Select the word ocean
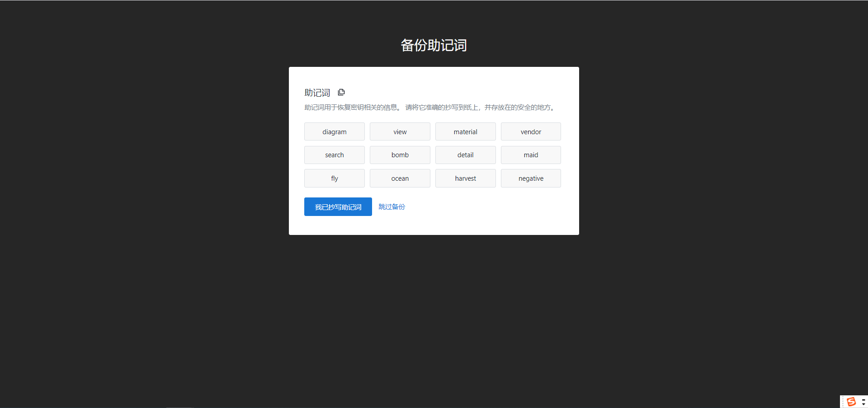868x408 pixels. coord(400,178)
